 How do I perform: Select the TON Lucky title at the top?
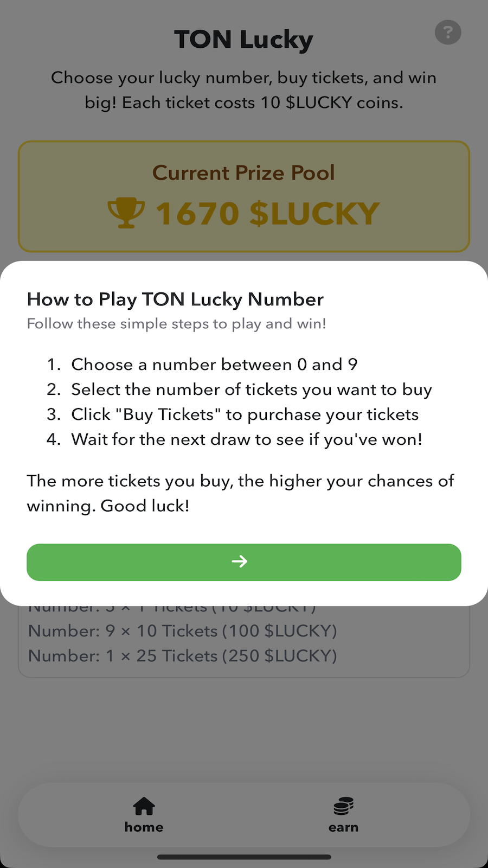pyautogui.click(x=243, y=39)
